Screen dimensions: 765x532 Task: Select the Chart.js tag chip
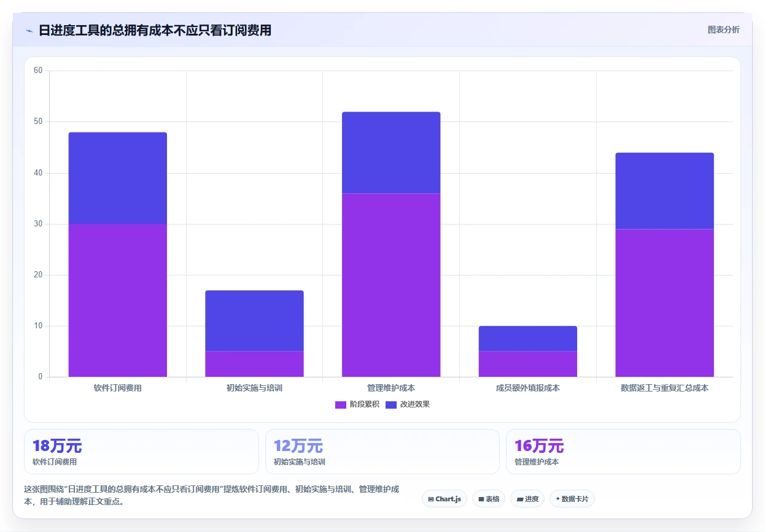[x=445, y=499]
